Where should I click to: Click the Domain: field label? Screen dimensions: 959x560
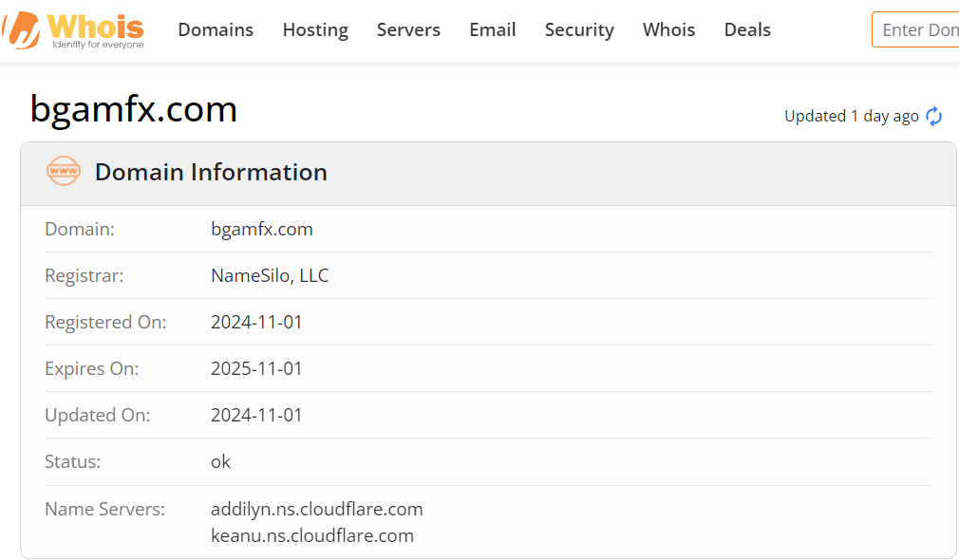point(80,230)
